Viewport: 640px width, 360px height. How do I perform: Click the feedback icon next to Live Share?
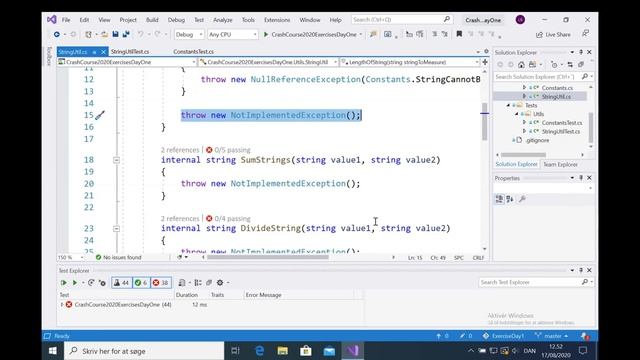pos(585,34)
